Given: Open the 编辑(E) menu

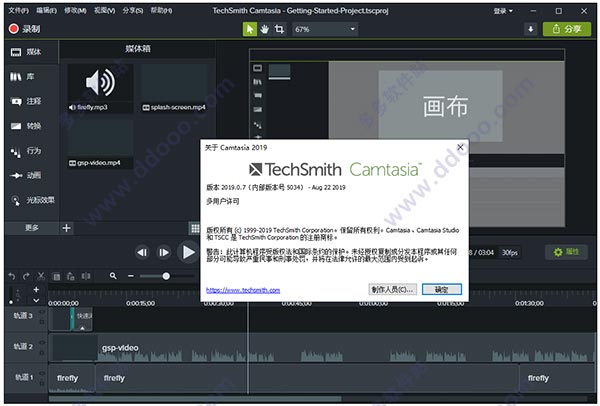Looking at the screenshot, I should [x=46, y=11].
